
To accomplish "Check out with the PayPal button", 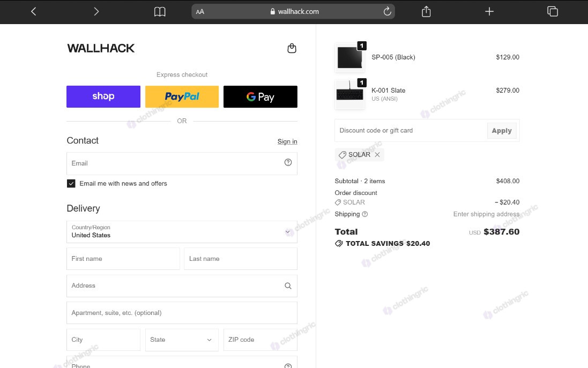I will coord(182,96).
